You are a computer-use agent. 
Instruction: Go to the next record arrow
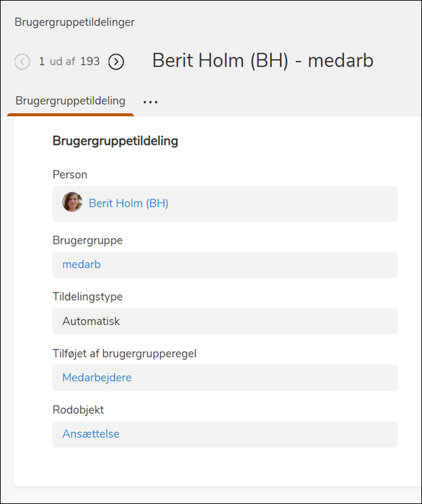click(116, 62)
